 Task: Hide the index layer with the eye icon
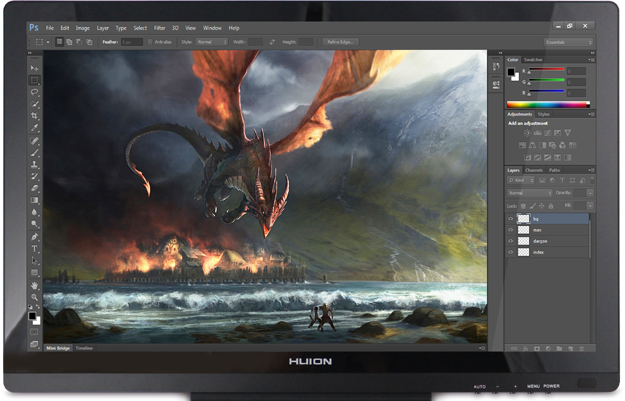pos(511,252)
